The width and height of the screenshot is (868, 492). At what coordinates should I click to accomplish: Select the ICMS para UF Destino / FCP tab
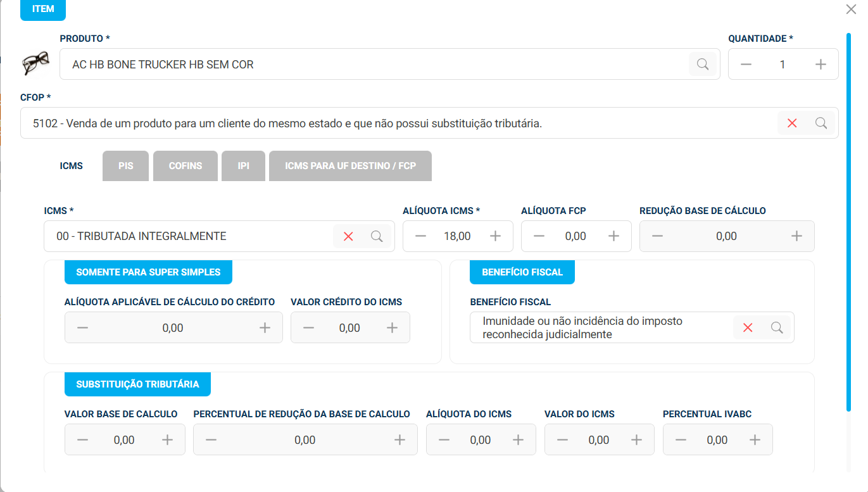(350, 166)
